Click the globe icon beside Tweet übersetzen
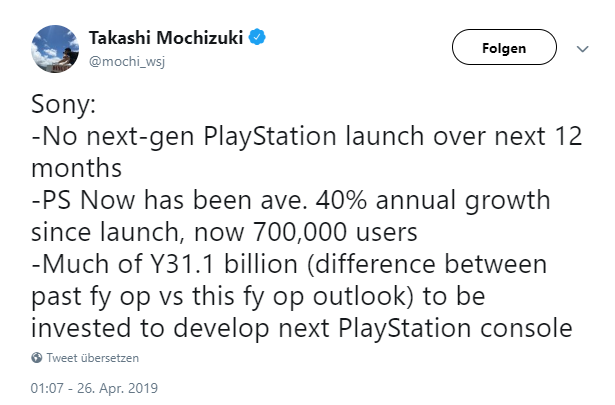 (37, 358)
